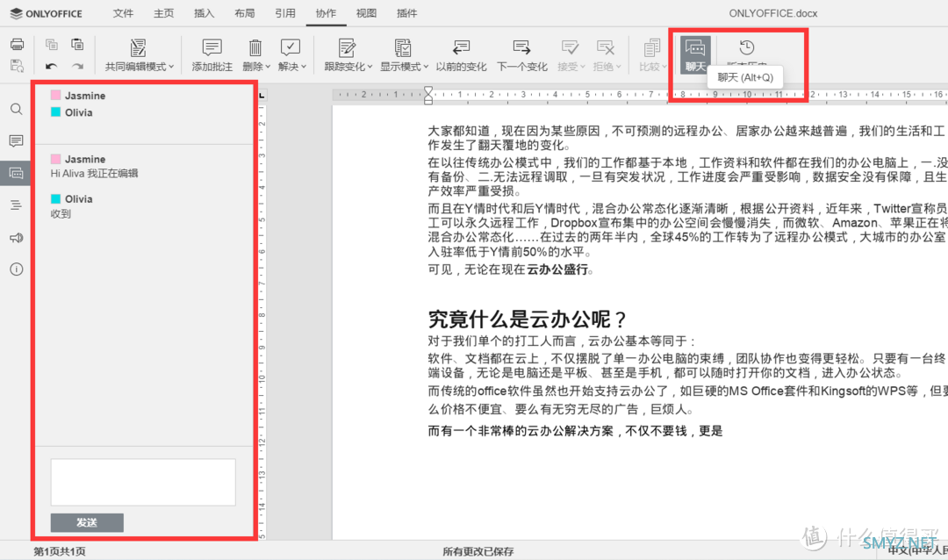Click the document title ONLYOFFICE.docx
Viewport: 948px width, 560px height.
point(773,13)
